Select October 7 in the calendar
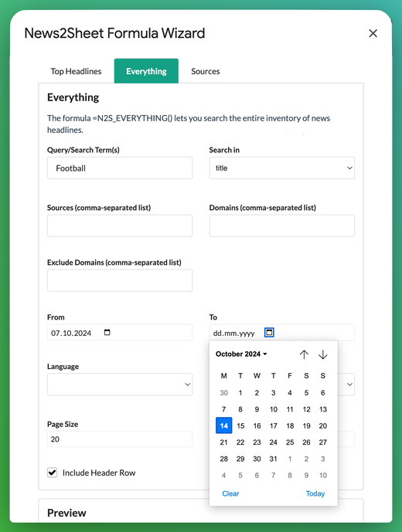The image size is (402, 532). [223, 409]
